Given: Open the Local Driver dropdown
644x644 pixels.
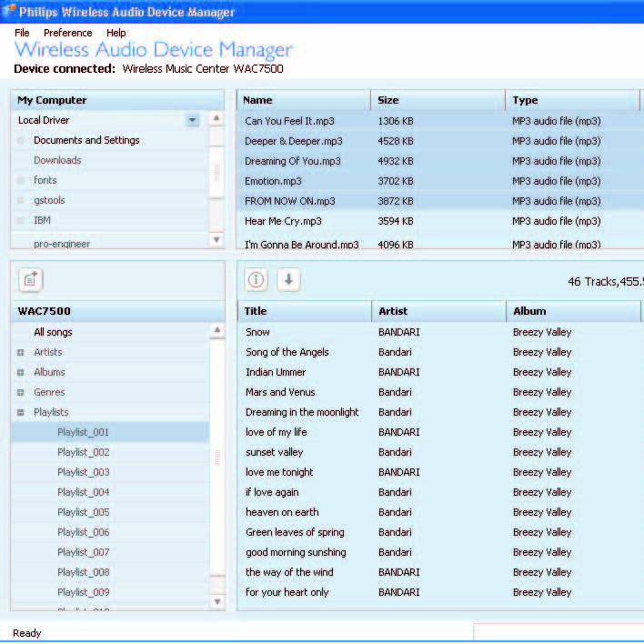Looking at the screenshot, I should click(192, 120).
